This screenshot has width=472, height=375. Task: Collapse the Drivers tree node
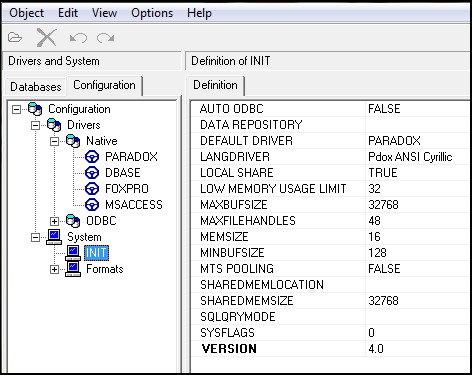point(35,125)
